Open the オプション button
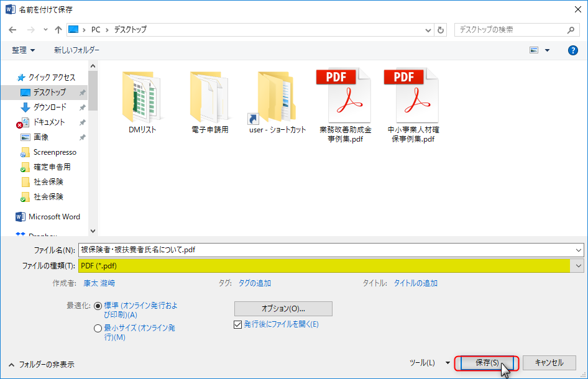 tap(283, 309)
